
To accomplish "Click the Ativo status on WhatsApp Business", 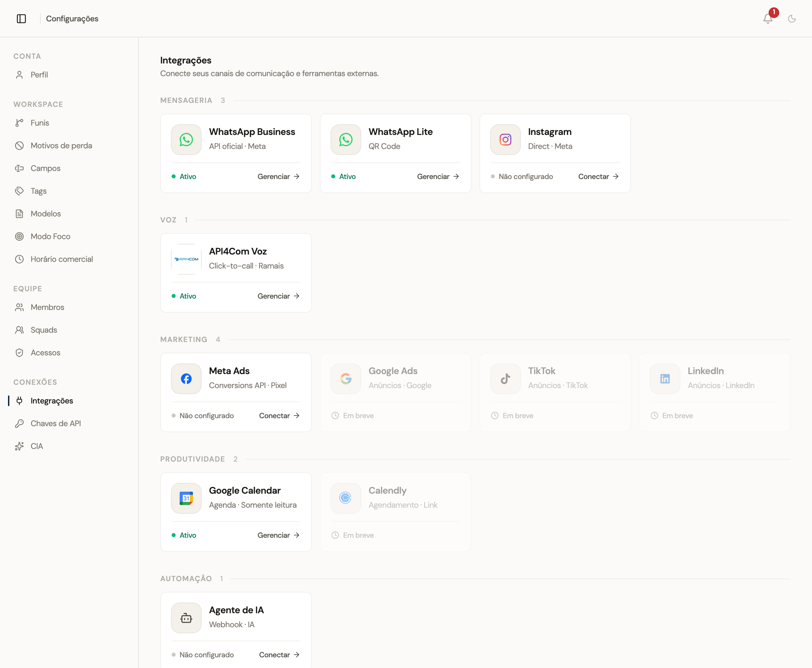I will click(184, 177).
